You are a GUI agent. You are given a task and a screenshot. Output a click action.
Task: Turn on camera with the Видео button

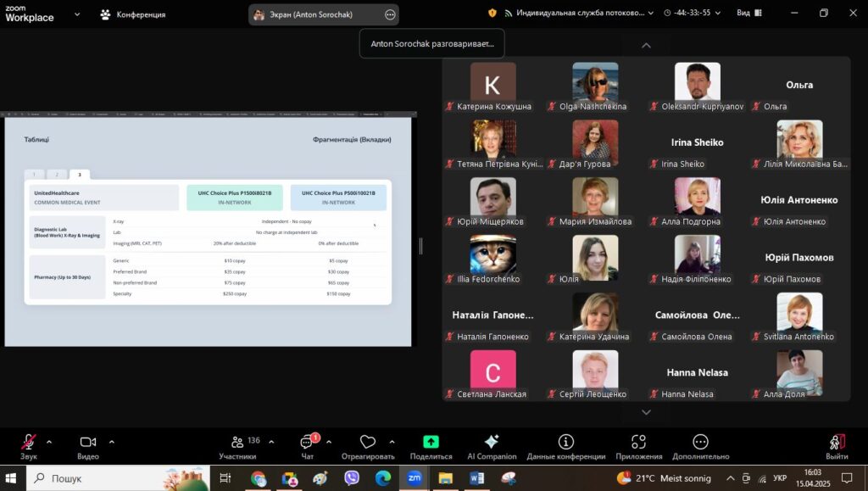click(x=88, y=447)
